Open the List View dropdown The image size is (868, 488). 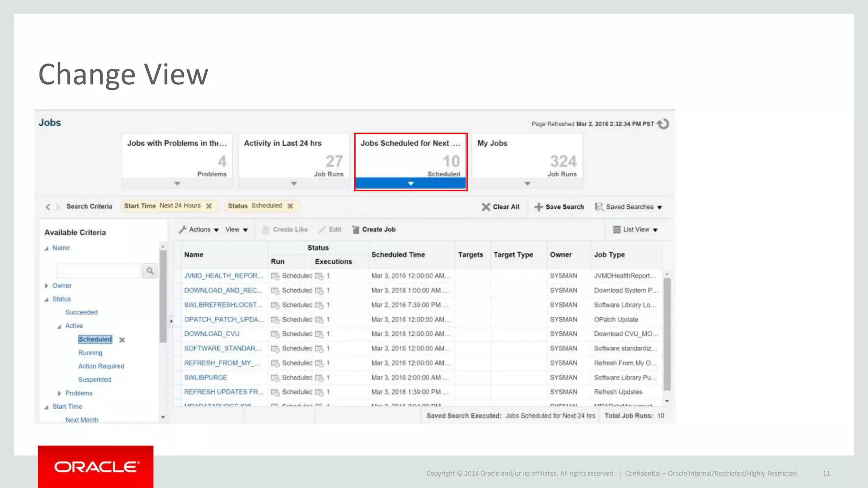[635, 230]
